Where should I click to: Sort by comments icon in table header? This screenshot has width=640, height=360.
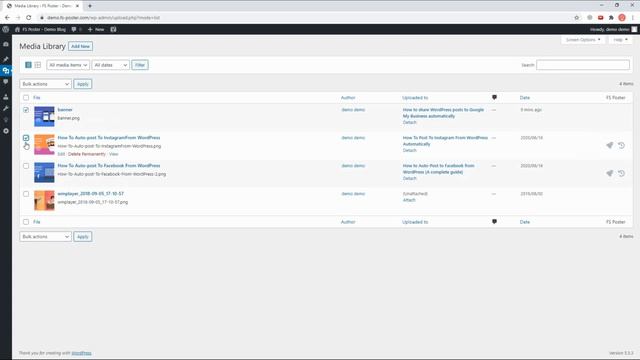tap(494, 97)
